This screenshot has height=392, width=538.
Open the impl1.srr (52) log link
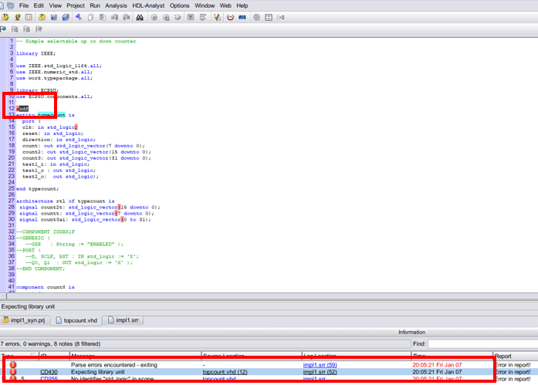(320, 372)
